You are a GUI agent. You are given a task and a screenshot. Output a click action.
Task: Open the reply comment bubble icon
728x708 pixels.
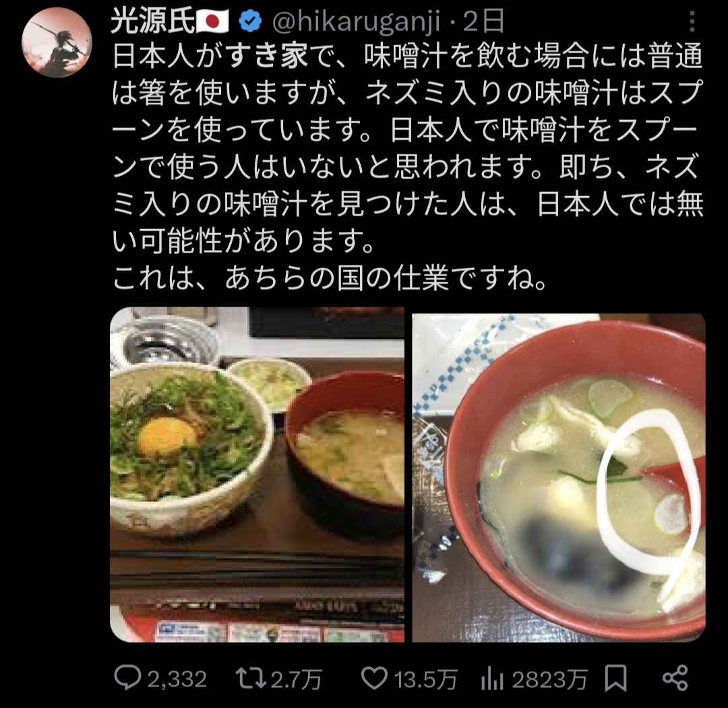point(127,678)
